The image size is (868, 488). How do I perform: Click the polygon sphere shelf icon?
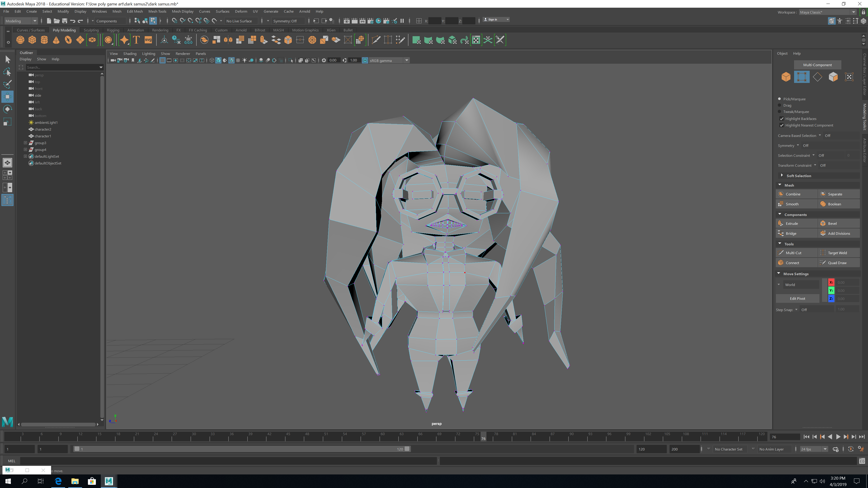point(20,40)
